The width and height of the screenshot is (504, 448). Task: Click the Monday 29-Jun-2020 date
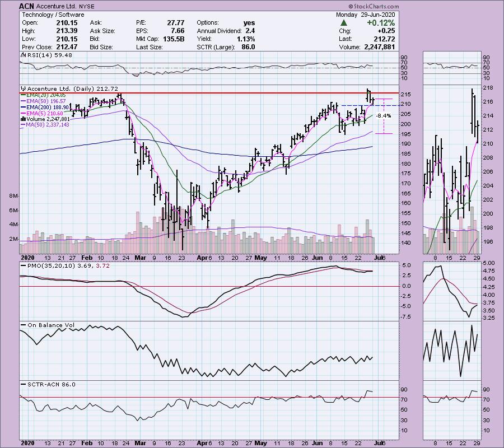point(366,15)
